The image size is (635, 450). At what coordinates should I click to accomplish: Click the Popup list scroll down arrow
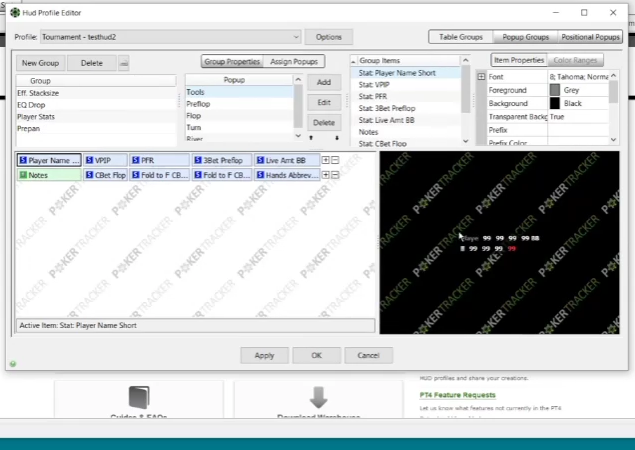(298, 136)
